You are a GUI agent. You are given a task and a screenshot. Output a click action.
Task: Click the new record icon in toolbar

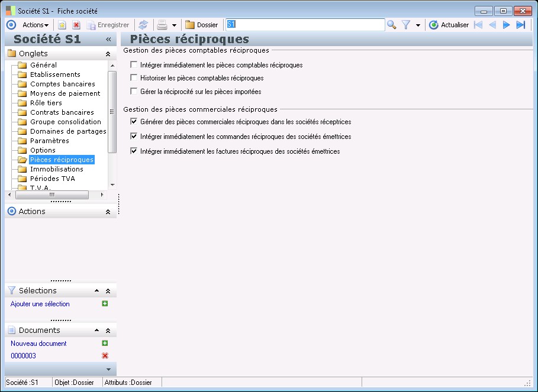[62, 25]
